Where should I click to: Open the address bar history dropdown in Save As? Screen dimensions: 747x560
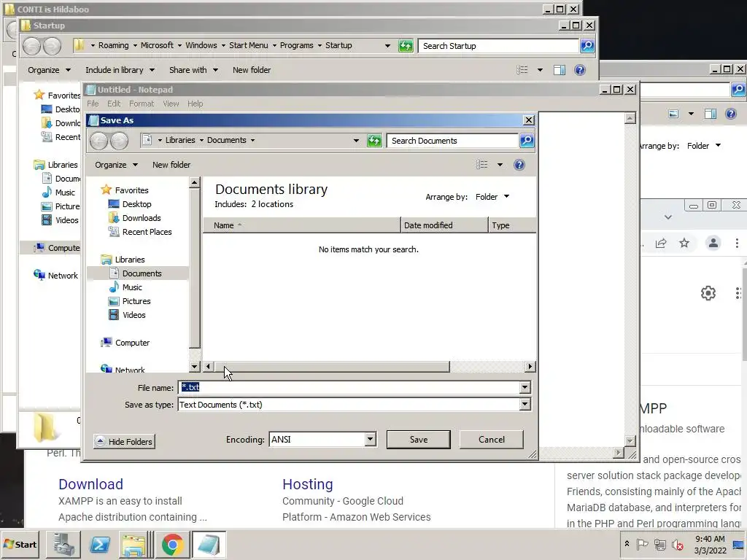click(x=356, y=141)
